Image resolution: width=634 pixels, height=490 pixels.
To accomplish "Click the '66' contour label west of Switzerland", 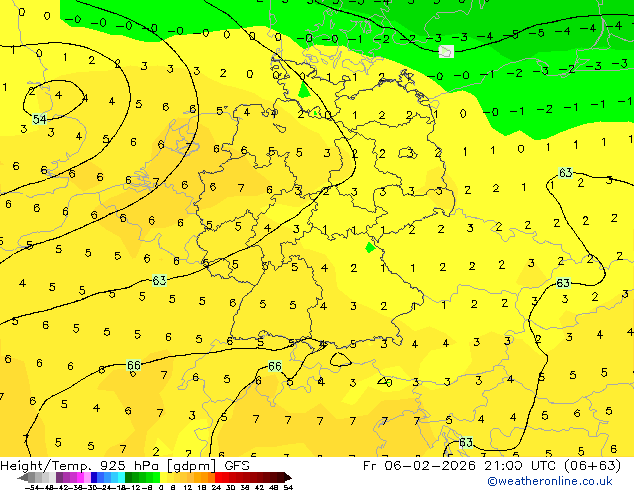I will pos(134,365).
